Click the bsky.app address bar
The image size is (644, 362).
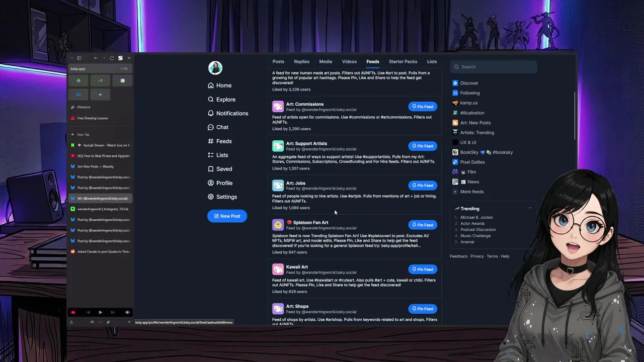100,68
